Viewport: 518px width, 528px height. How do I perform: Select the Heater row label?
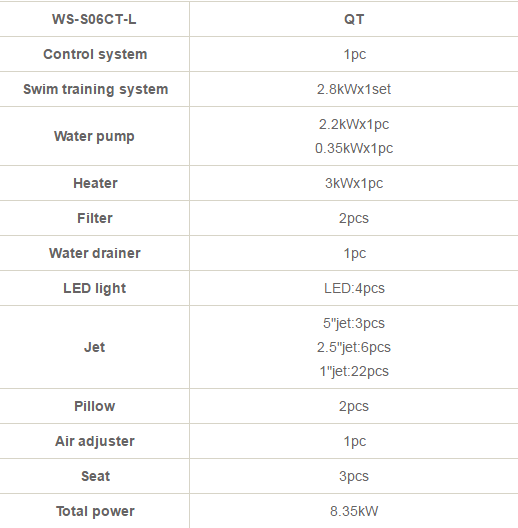pyautogui.click(x=95, y=183)
